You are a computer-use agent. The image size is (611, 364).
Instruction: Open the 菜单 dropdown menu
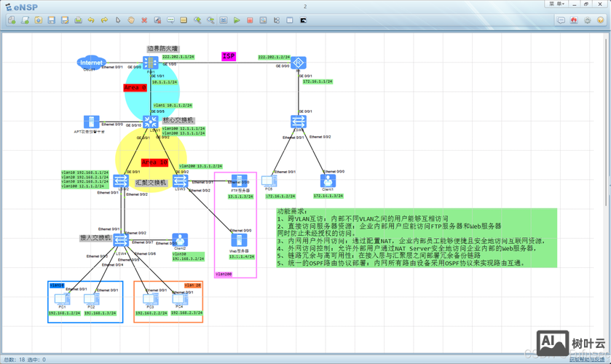[557, 4]
